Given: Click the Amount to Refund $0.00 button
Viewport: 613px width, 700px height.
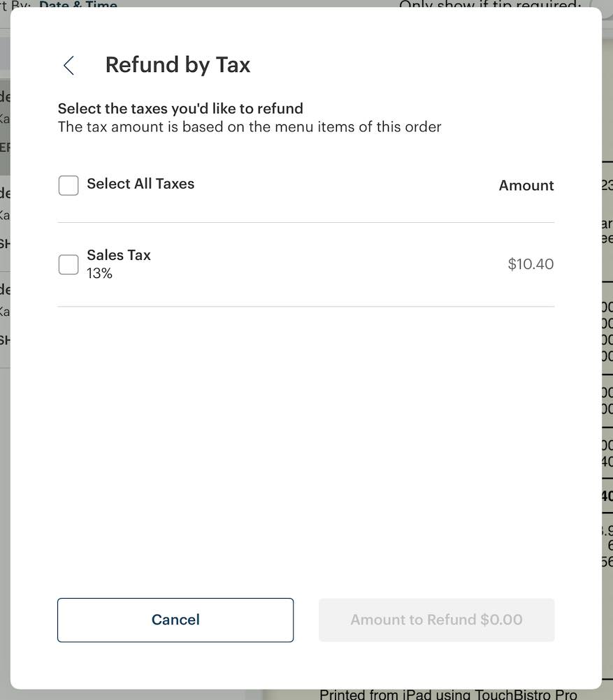Looking at the screenshot, I should click(x=437, y=620).
